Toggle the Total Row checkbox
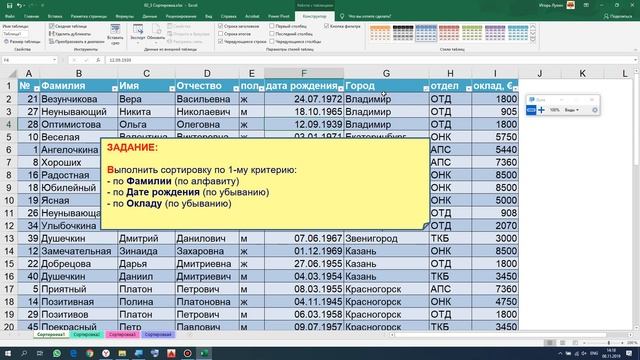Image resolution: width=640 pixels, height=360 pixels. 220,34
